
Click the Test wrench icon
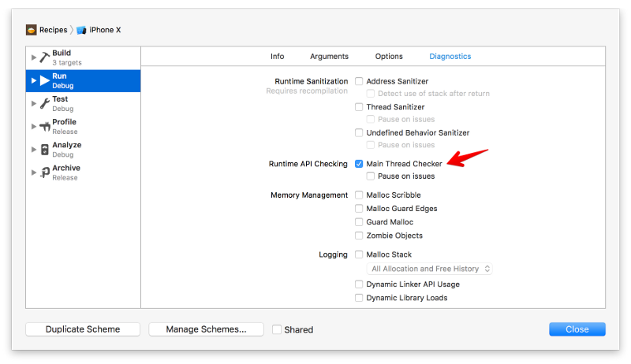(45, 104)
